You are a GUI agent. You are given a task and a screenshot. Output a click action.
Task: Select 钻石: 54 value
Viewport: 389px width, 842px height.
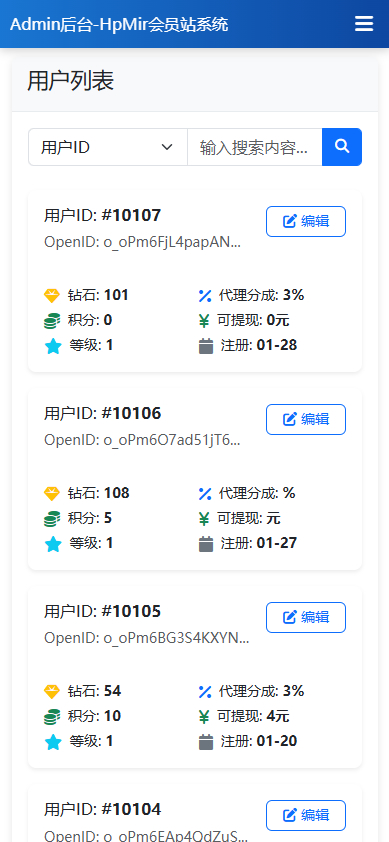coord(94,691)
